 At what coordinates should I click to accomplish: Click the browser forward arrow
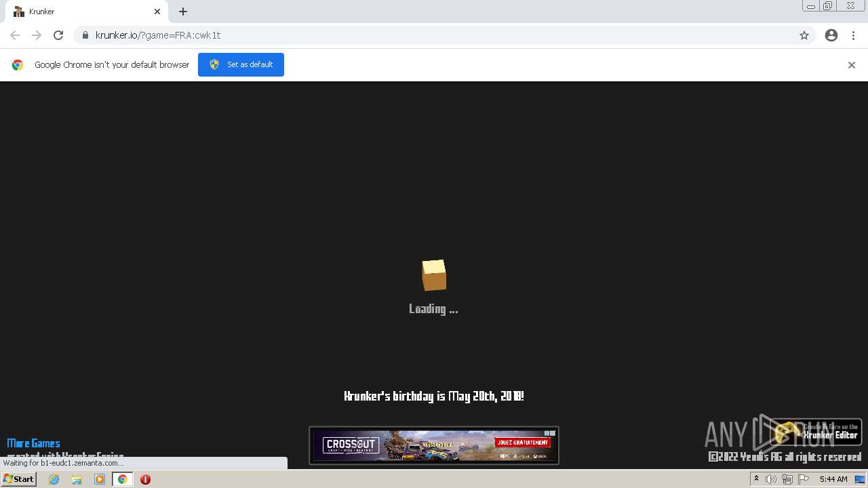tap(37, 35)
